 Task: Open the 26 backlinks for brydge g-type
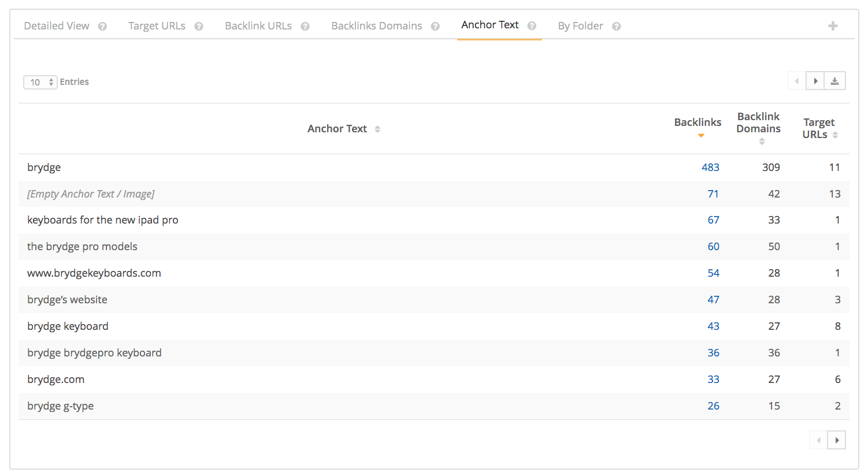tap(713, 406)
